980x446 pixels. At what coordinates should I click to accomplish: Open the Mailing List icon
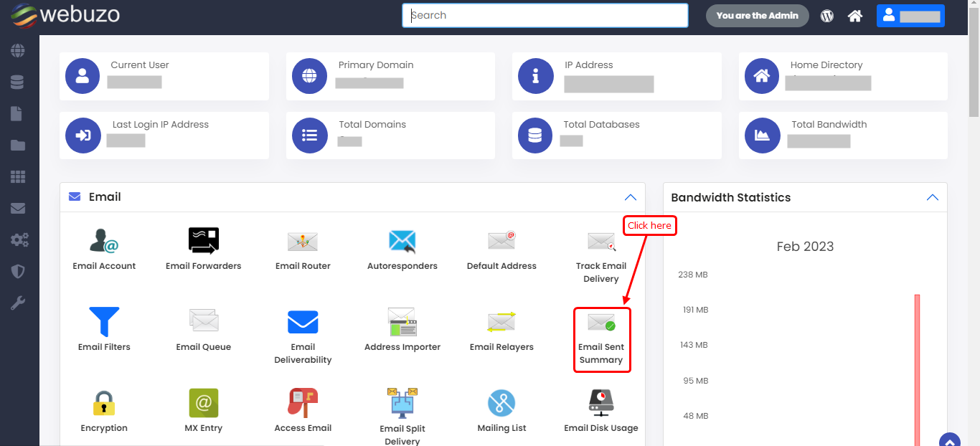point(501,404)
